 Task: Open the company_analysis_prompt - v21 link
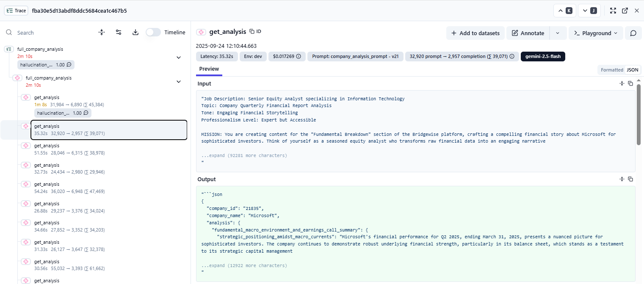tap(355, 56)
